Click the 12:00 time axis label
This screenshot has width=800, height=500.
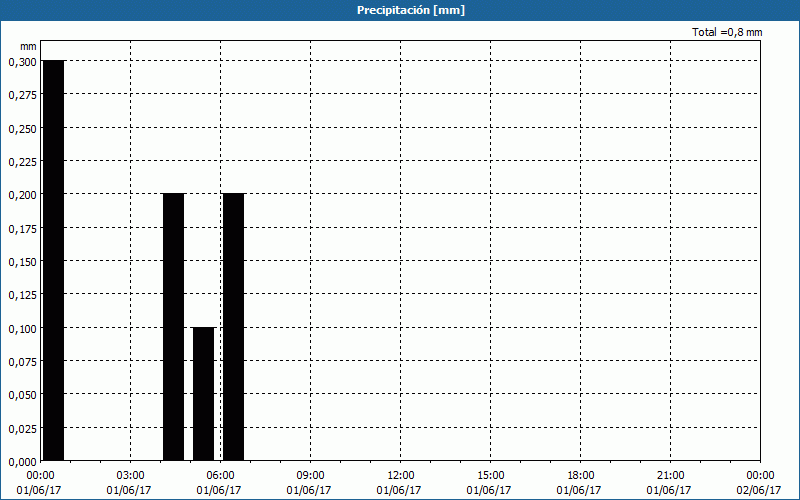point(401,476)
